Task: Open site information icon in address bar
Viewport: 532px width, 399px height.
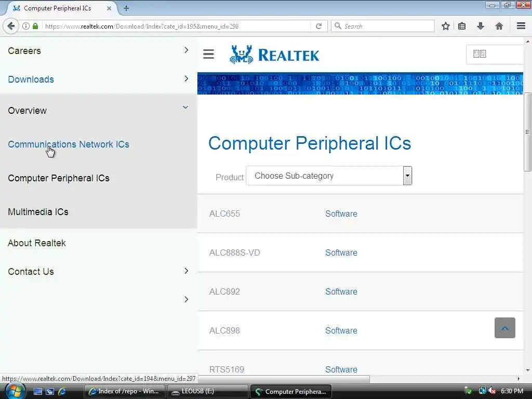Action: 26,26
